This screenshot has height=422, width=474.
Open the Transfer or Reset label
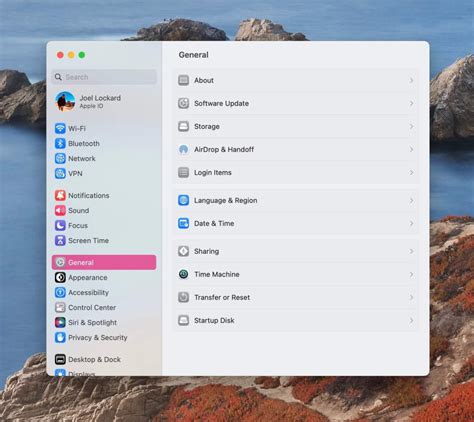(222, 297)
